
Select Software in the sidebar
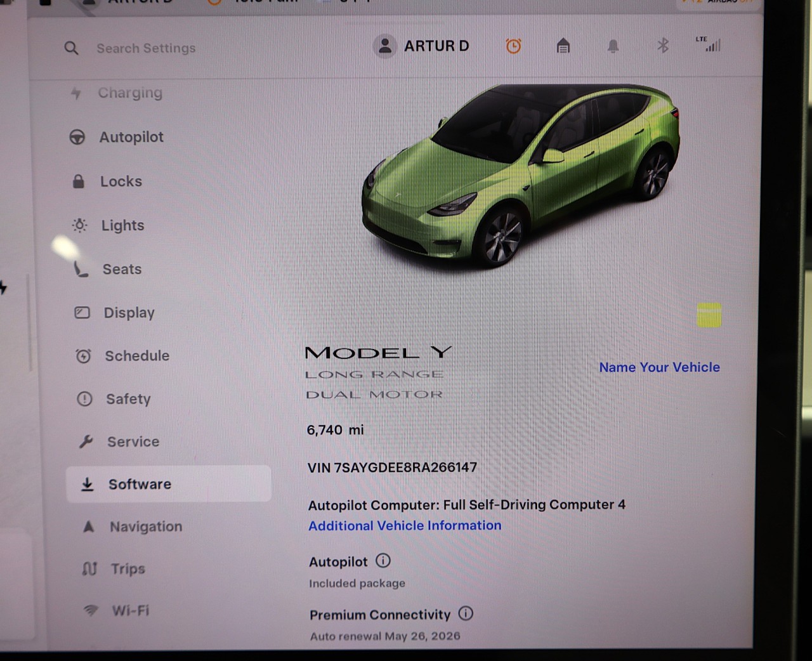[140, 485]
